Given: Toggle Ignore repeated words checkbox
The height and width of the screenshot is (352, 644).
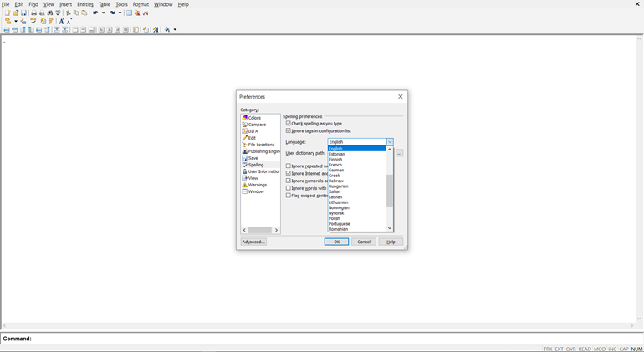Looking at the screenshot, I should 289,166.
